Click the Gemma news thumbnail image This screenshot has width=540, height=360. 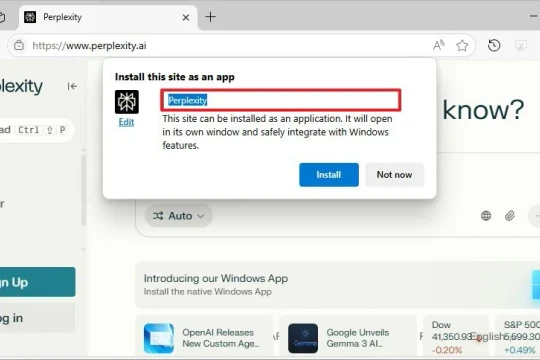pos(303,338)
